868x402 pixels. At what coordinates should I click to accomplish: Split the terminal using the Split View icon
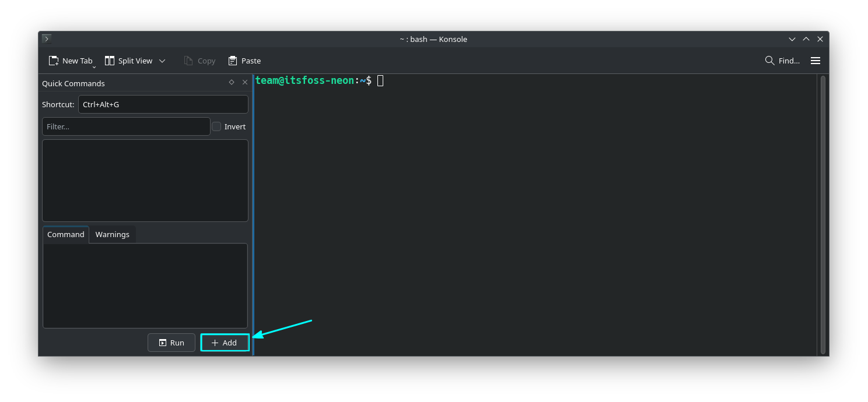[109, 60]
